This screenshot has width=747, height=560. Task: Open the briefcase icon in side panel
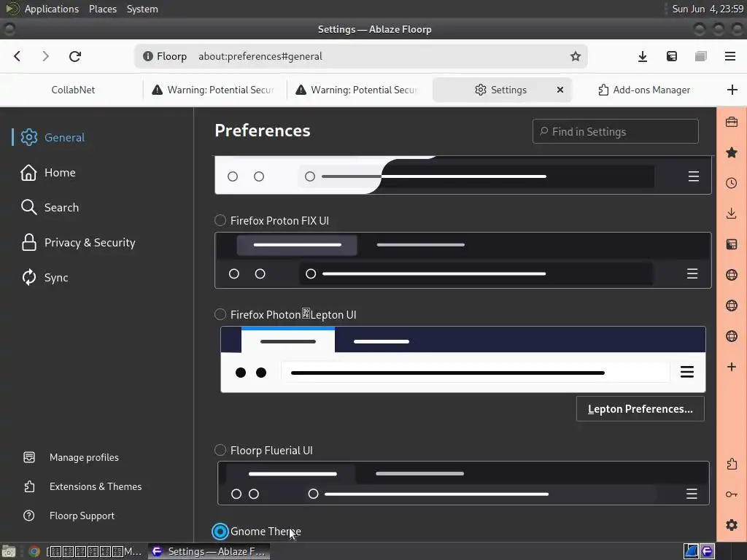click(732, 122)
